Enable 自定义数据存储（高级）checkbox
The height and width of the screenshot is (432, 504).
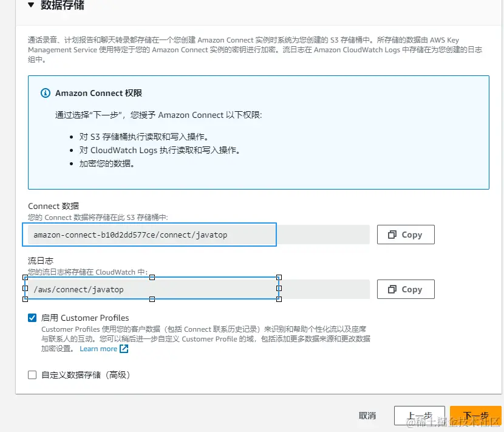(32, 375)
